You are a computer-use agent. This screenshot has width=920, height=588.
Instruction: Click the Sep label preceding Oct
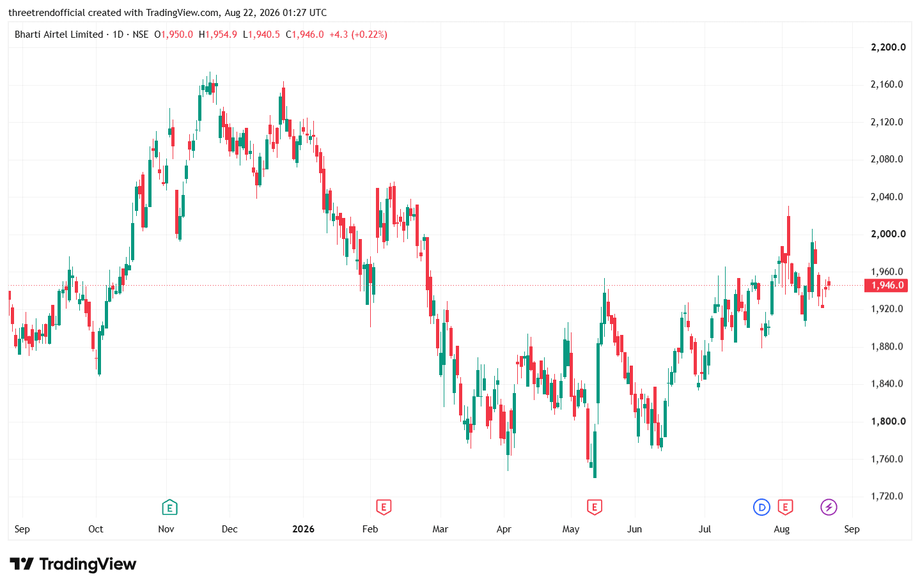(22, 529)
